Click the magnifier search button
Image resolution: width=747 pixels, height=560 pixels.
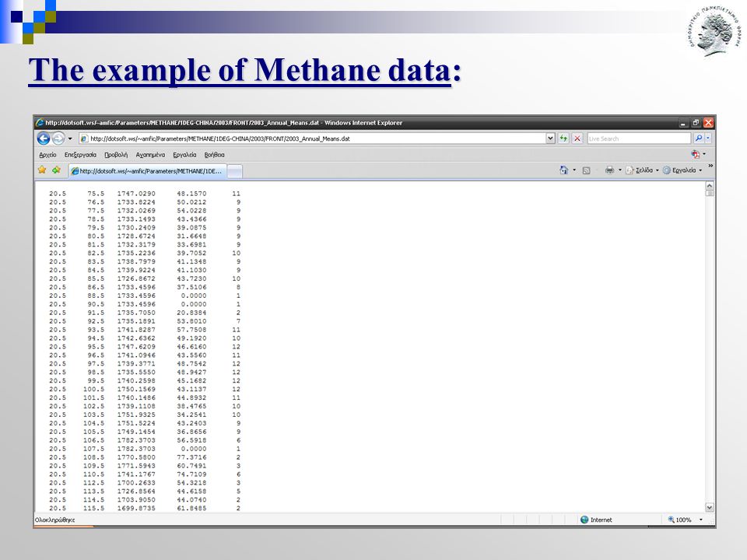pos(698,138)
